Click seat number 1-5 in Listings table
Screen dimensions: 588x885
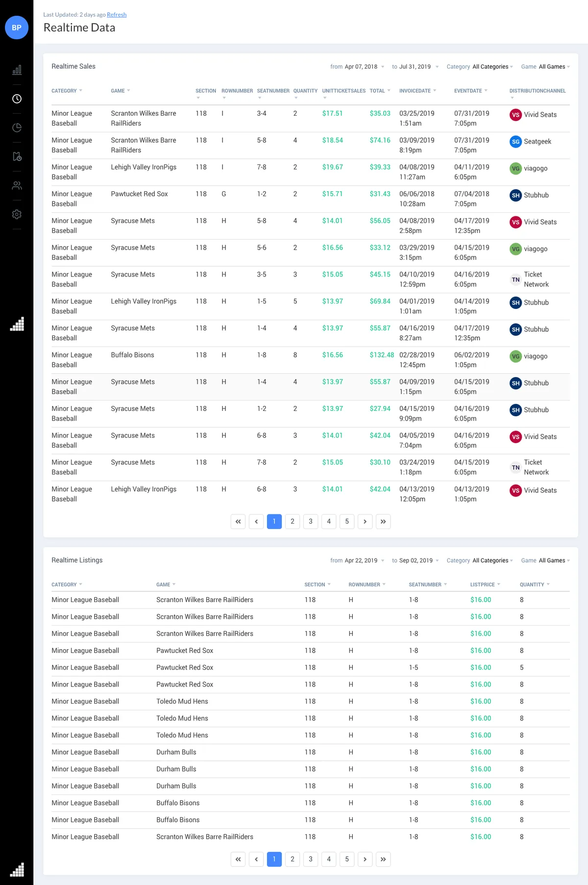pyautogui.click(x=414, y=667)
